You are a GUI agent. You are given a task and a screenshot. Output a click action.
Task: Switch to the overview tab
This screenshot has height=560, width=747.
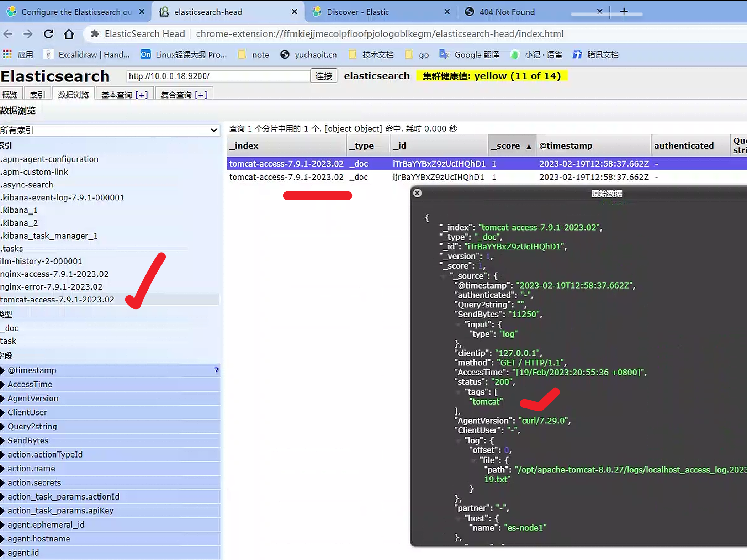tap(10, 95)
